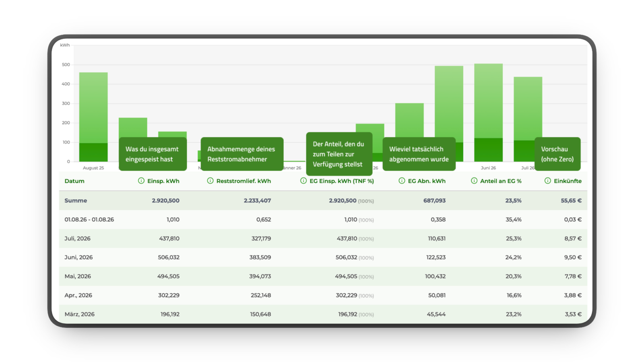Click info icon beside Anteil an EG %
The width and height of the screenshot is (644, 362).
[474, 181]
